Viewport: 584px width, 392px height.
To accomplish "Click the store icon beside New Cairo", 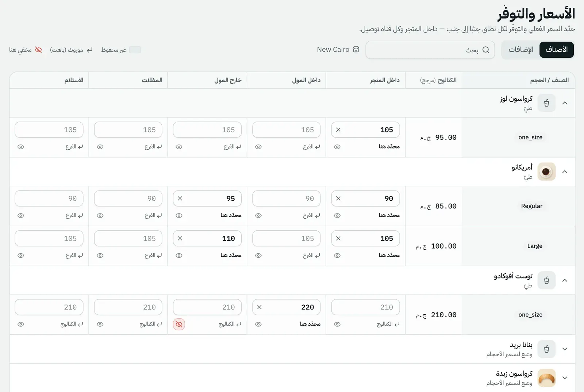I will click(x=356, y=50).
